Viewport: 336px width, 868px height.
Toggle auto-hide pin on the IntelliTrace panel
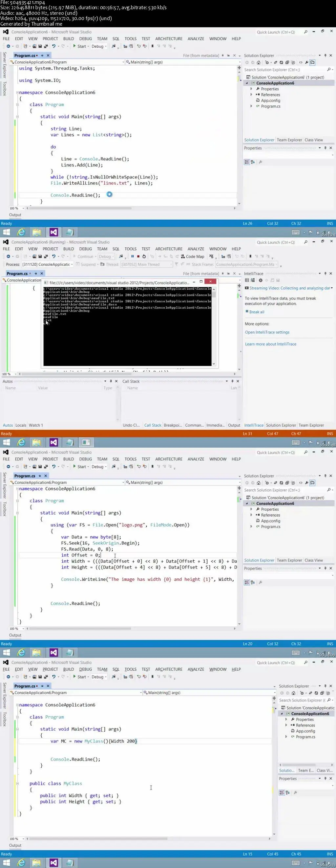pyautogui.click(x=325, y=274)
